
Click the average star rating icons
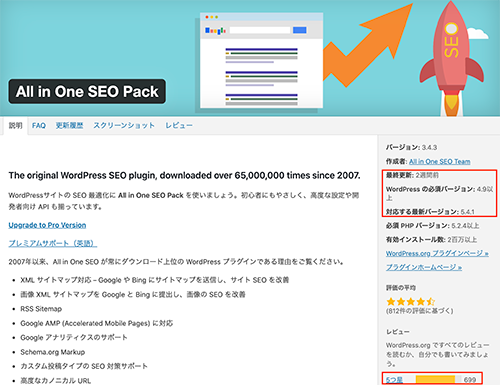411,302
